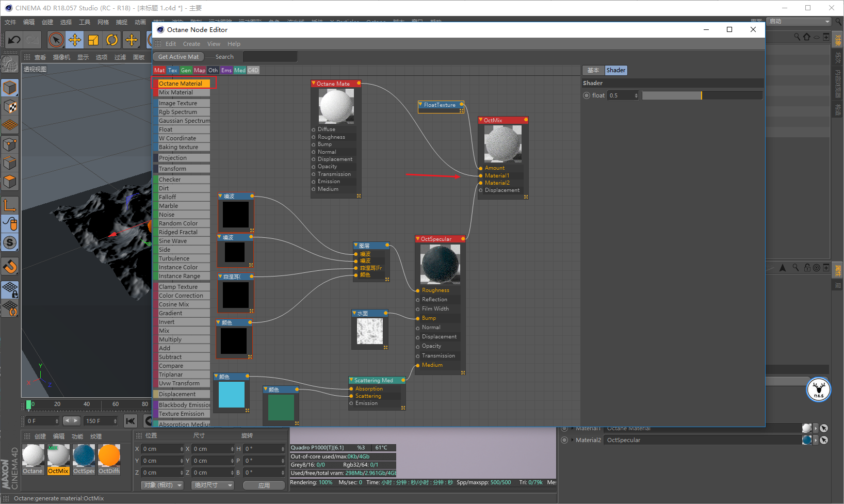Collapse the Scattering Med node triangle
The width and height of the screenshot is (844, 504).
tap(351, 380)
